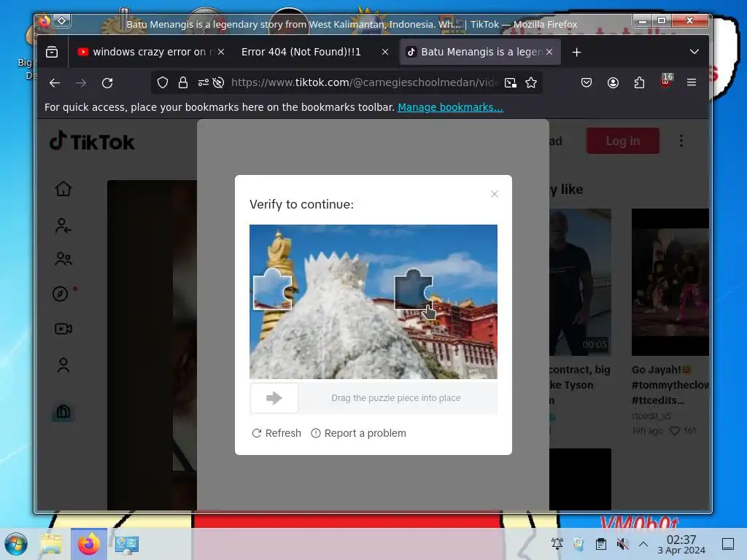Click the TikTok logo
Viewport: 747px width, 560px height.
point(93,141)
